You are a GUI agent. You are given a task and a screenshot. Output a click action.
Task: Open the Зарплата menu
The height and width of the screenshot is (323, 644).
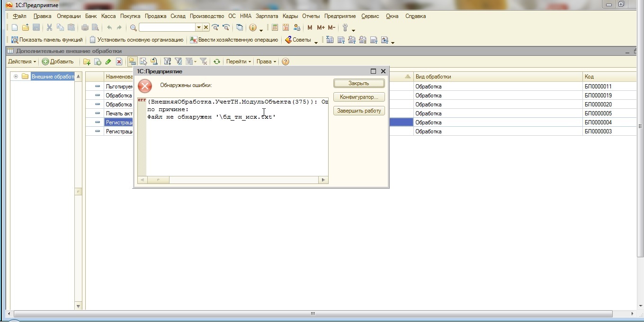tap(267, 16)
